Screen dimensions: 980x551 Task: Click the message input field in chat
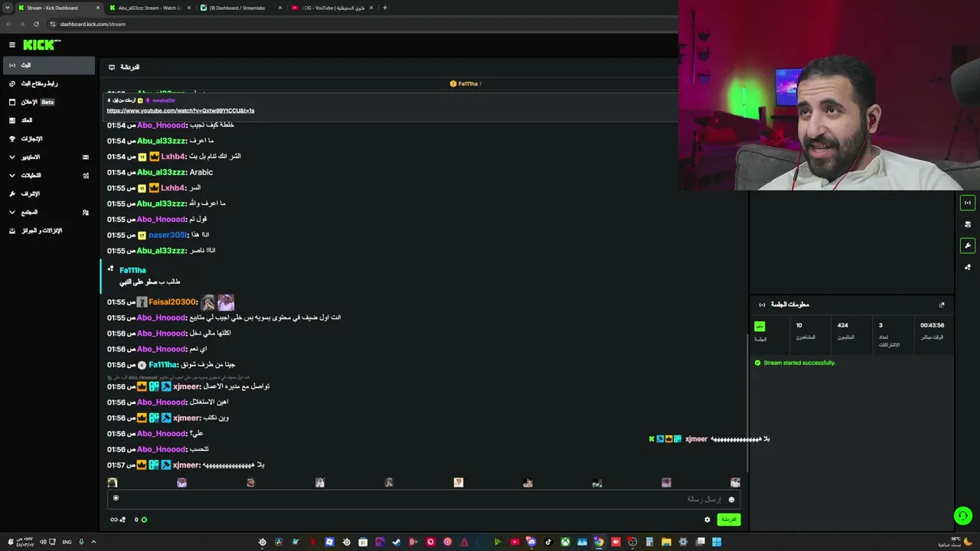click(423, 499)
